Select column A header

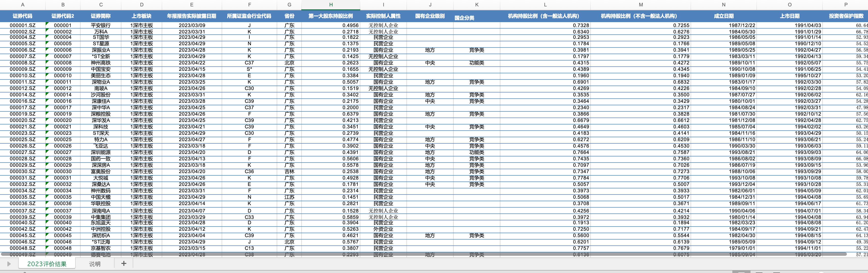coord(23,5)
